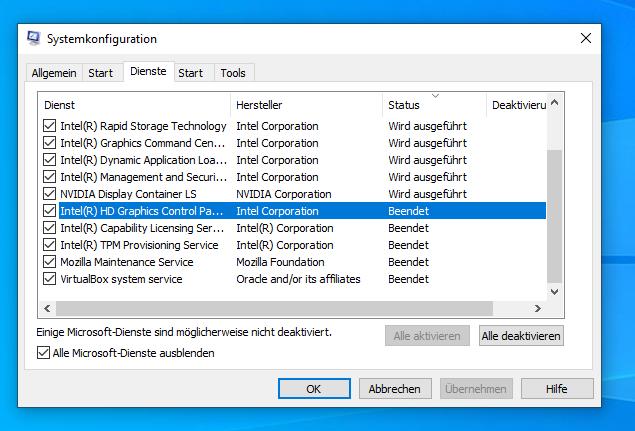Click Beendet status of VirtualBox system service
The width and height of the screenshot is (635, 431).
point(408,279)
